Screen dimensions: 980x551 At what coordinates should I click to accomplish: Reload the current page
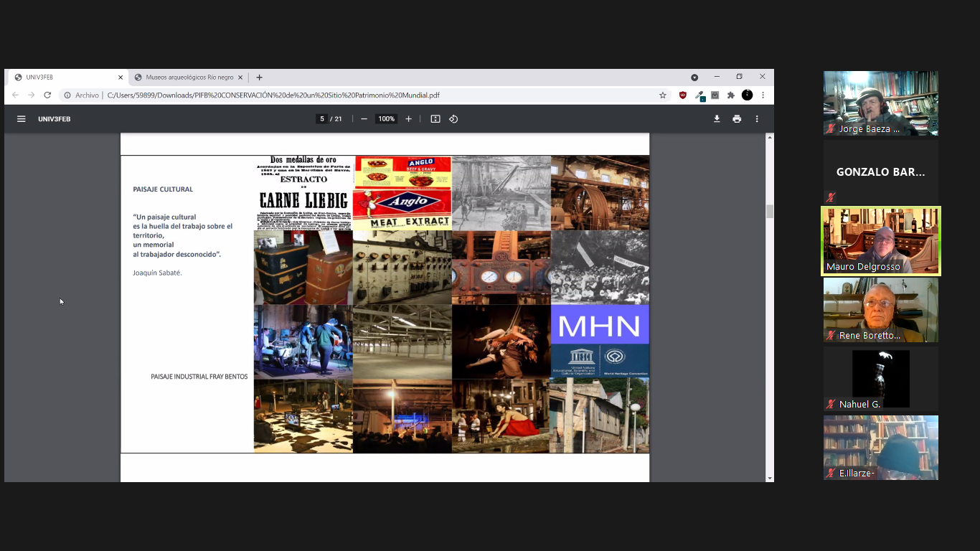[48, 95]
